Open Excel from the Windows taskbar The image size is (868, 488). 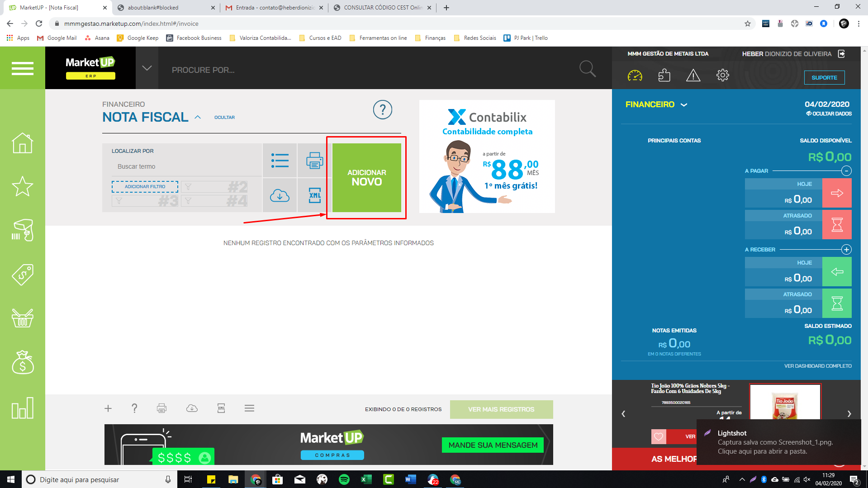(x=366, y=479)
